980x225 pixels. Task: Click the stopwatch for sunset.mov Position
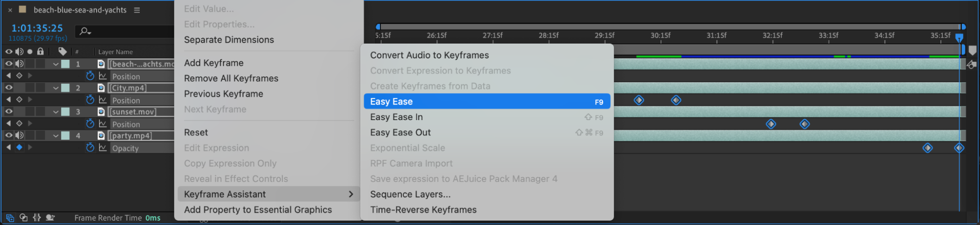pos(90,124)
